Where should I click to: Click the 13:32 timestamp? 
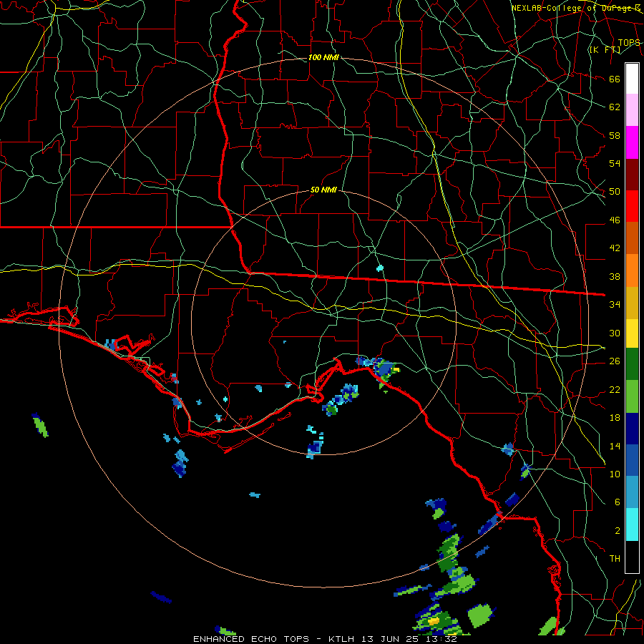pos(441,639)
